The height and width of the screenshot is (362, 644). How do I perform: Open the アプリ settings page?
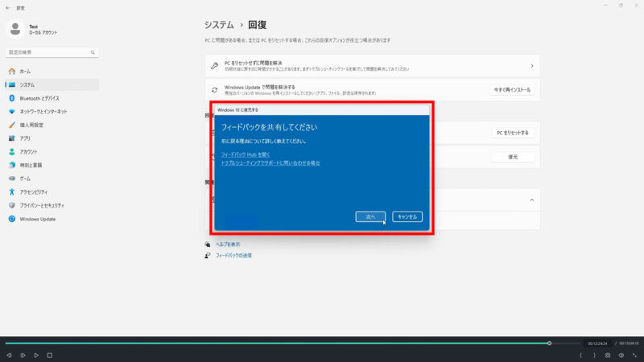click(x=25, y=138)
